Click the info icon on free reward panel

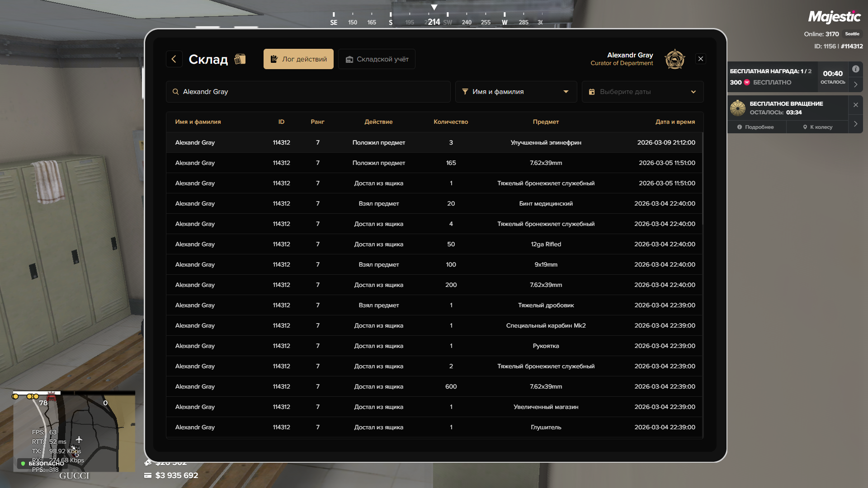click(x=855, y=69)
